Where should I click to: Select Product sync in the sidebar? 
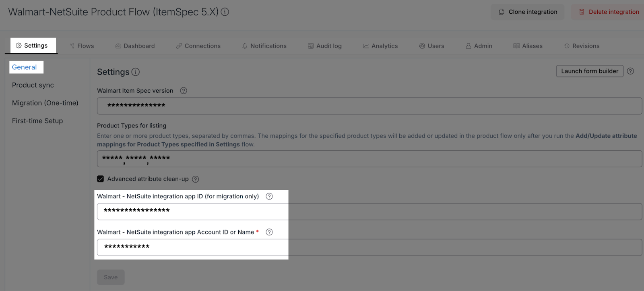click(33, 85)
